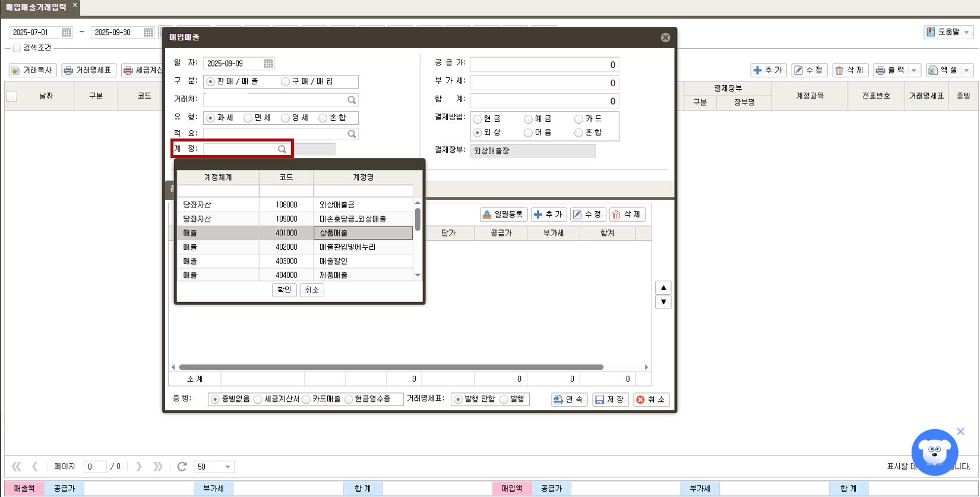The width and height of the screenshot is (980, 497).
Task: Close the 매입매출거래입력 tab
Action: (x=75, y=5)
